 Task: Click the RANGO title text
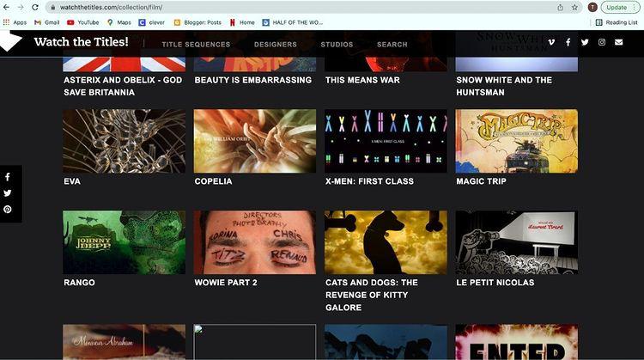(x=79, y=283)
